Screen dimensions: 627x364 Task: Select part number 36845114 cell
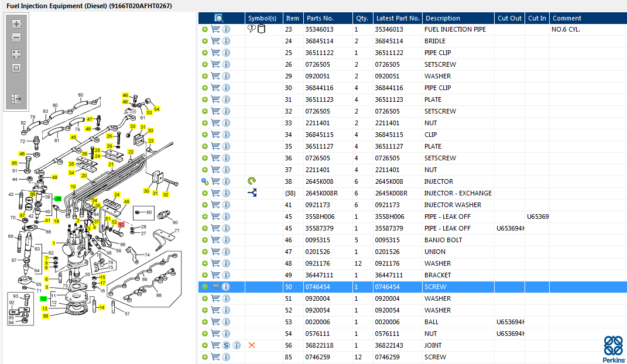point(319,41)
